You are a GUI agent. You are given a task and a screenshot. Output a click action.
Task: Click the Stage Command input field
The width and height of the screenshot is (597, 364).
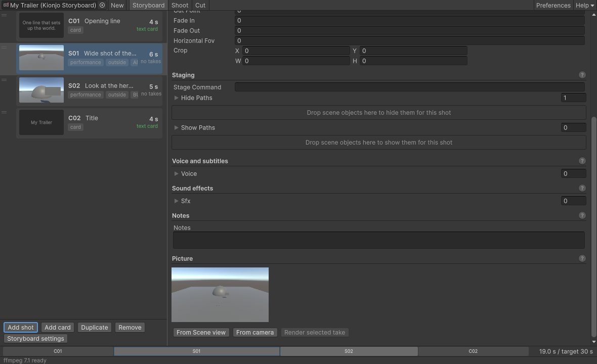pos(410,87)
